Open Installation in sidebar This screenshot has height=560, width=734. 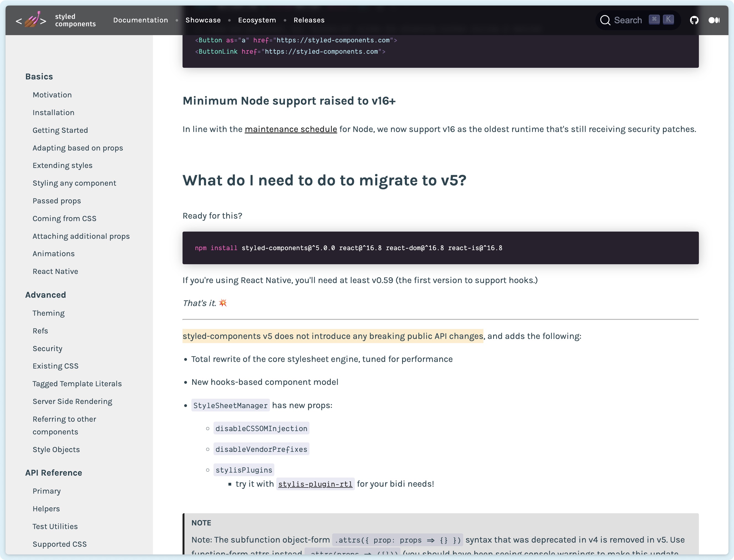coord(53,113)
